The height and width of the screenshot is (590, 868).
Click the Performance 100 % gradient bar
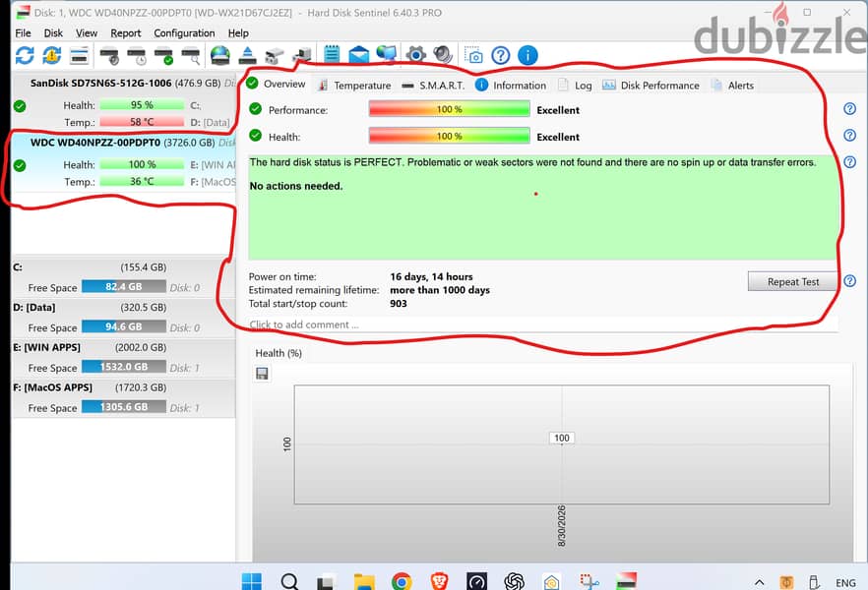(x=449, y=109)
